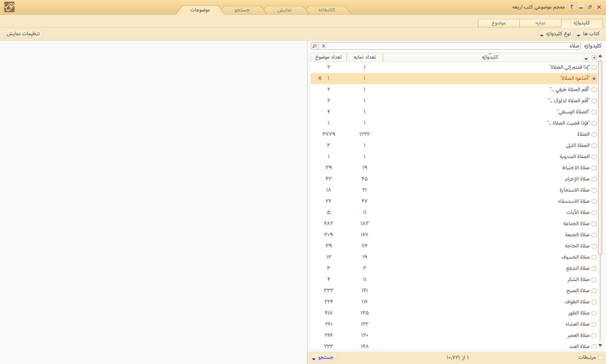Click the double-arrow icon in the highlighted row
This screenshot has height=364, width=606.
(320, 78)
